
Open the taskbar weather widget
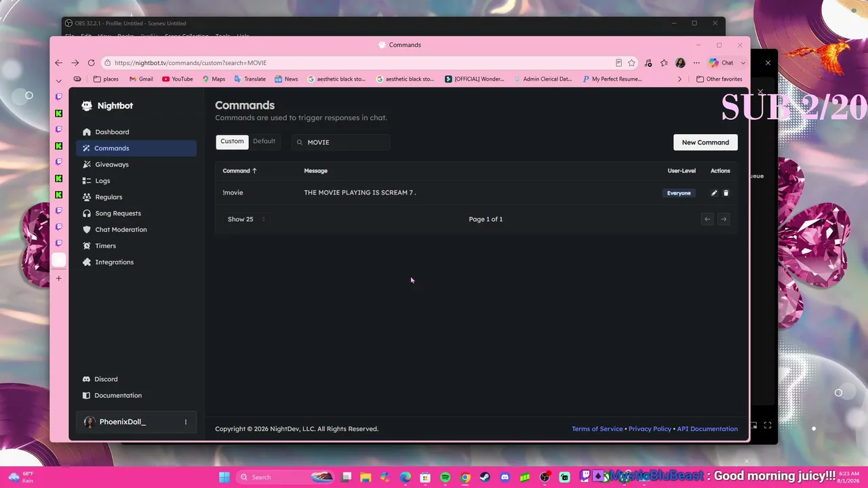click(x=21, y=477)
